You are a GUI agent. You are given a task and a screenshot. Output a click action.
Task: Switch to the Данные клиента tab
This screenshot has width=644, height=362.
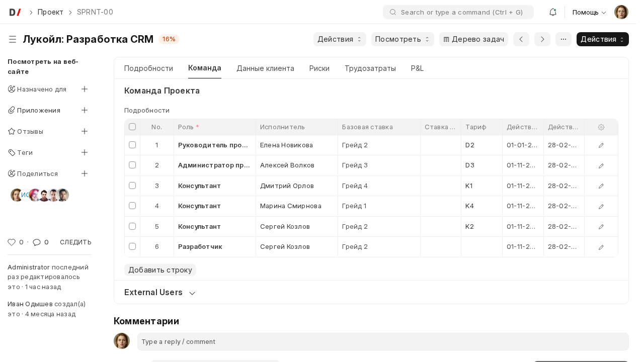(x=265, y=68)
